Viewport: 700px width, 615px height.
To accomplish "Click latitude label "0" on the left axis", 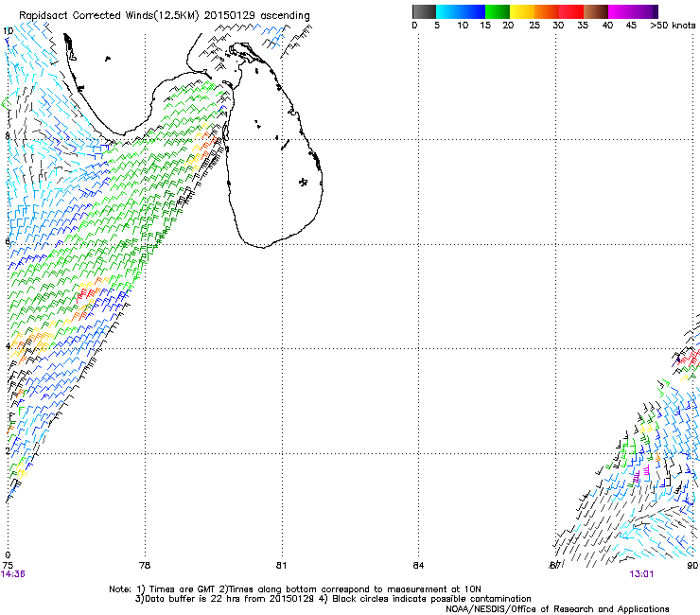I will tap(8, 555).
